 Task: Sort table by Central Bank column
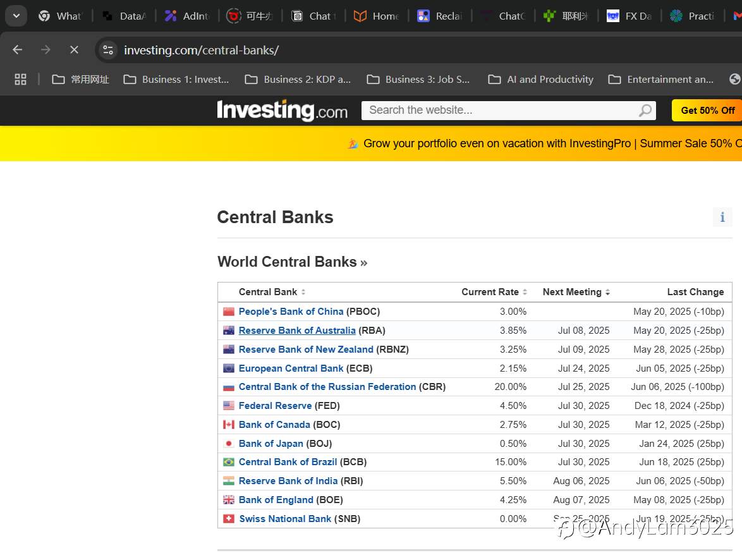coord(272,292)
